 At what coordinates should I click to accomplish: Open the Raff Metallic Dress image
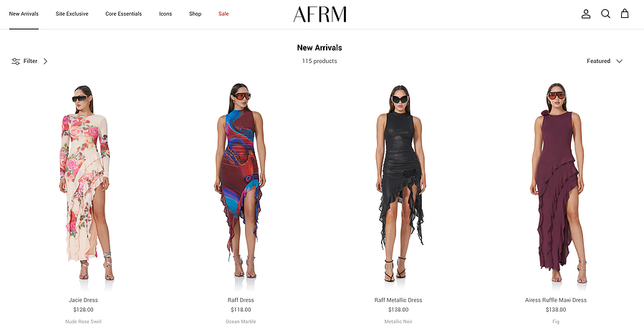tap(398, 183)
